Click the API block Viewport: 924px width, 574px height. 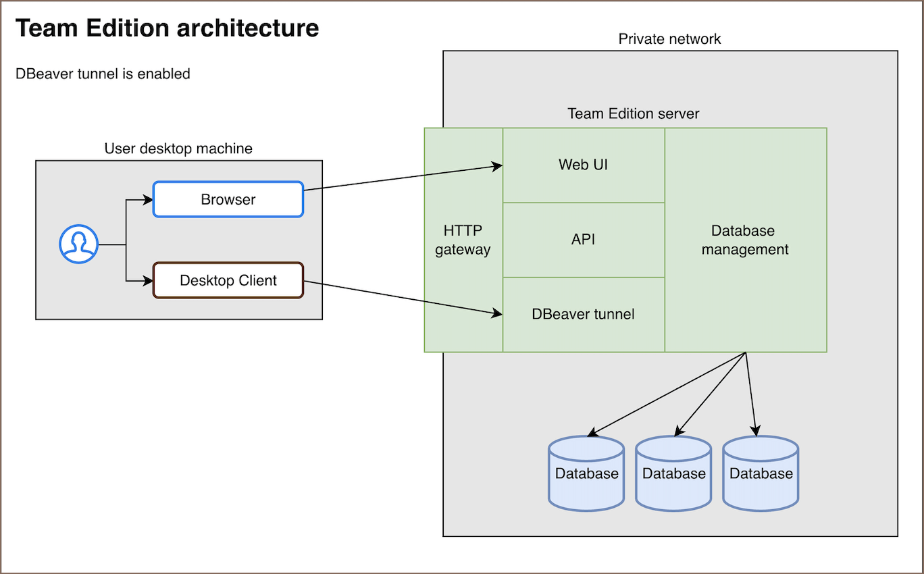(x=584, y=240)
